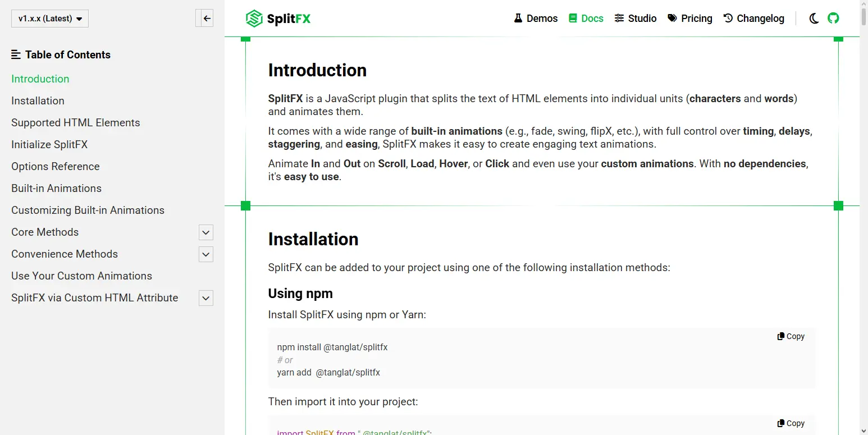This screenshot has height=435, width=868.
Task: Navigate to Initialize SplitFX section
Action: click(x=49, y=145)
